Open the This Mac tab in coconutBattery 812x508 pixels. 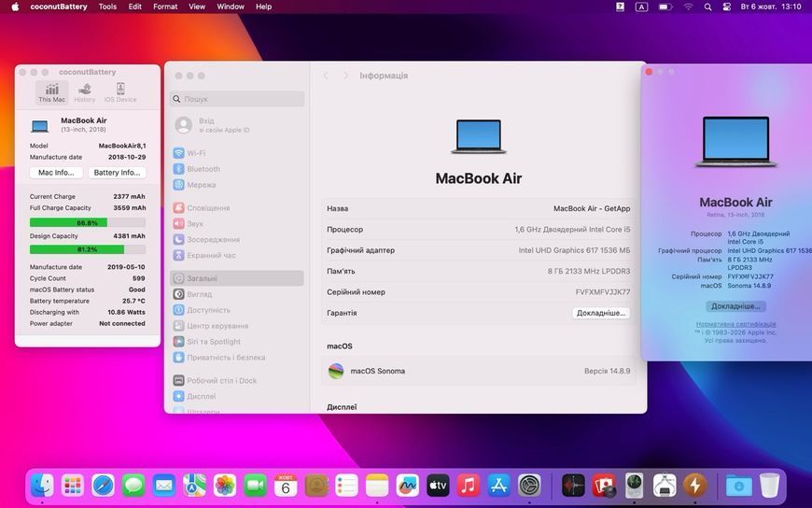pyautogui.click(x=51, y=92)
